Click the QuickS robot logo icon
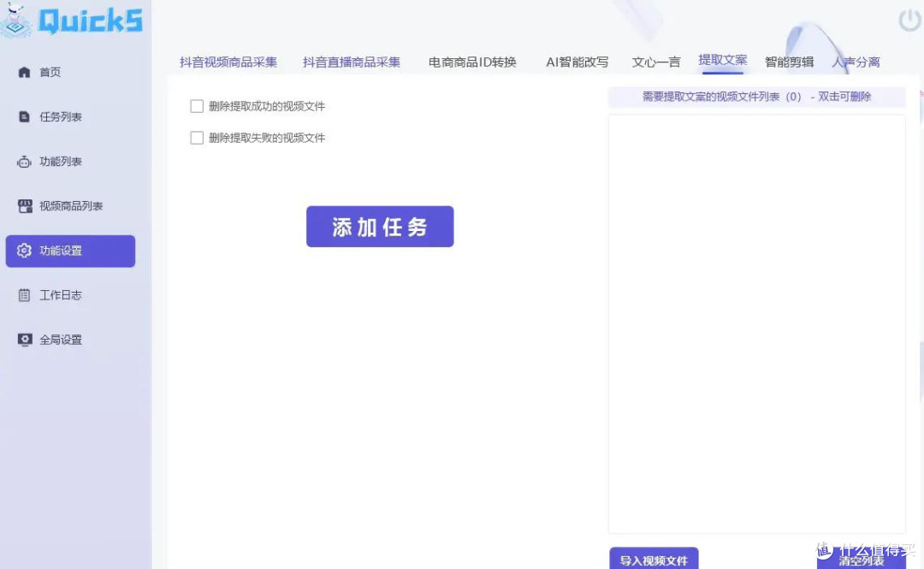This screenshot has width=924, height=569. click(x=16, y=21)
